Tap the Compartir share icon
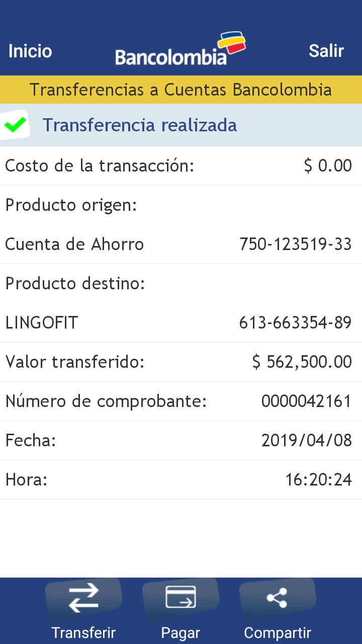362x644 pixels. [x=277, y=598]
